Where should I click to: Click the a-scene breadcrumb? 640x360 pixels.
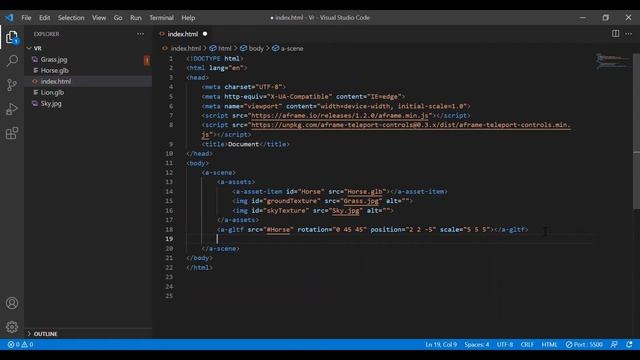(x=292, y=49)
